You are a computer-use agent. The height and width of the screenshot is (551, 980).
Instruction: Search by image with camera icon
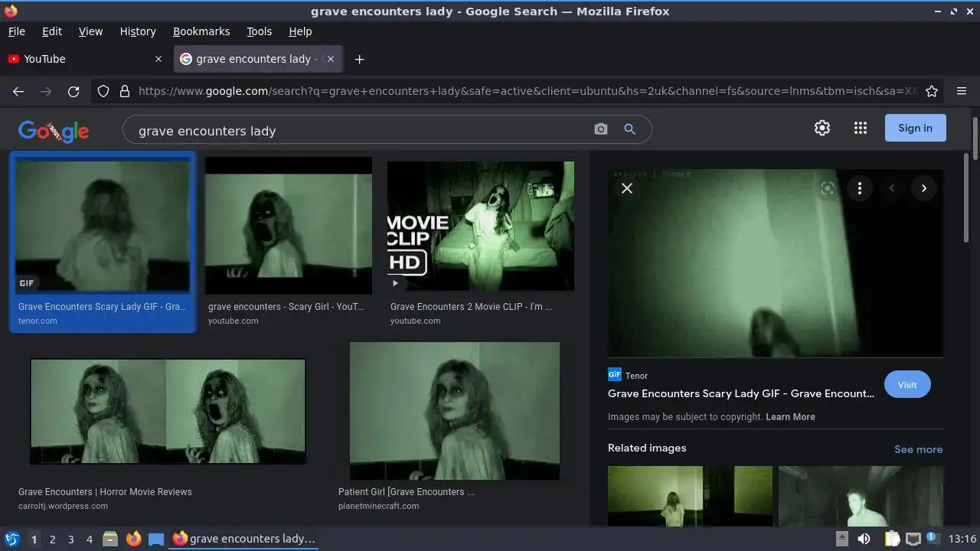[x=601, y=129]
